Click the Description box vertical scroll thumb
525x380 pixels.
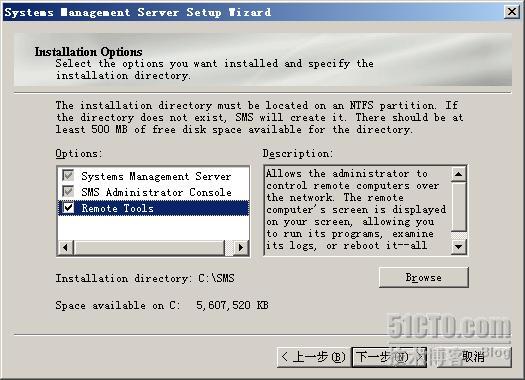pyautogui.click(x=458, y=207)
